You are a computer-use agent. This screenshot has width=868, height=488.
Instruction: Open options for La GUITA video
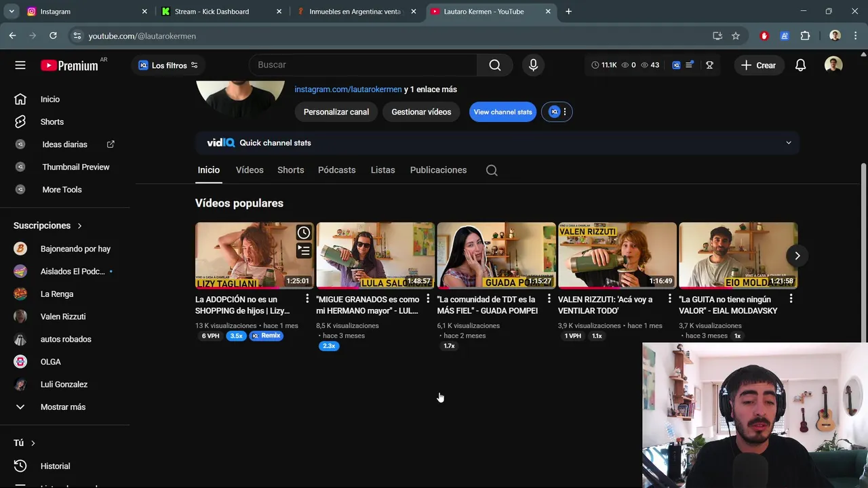(x=791, y=299)
